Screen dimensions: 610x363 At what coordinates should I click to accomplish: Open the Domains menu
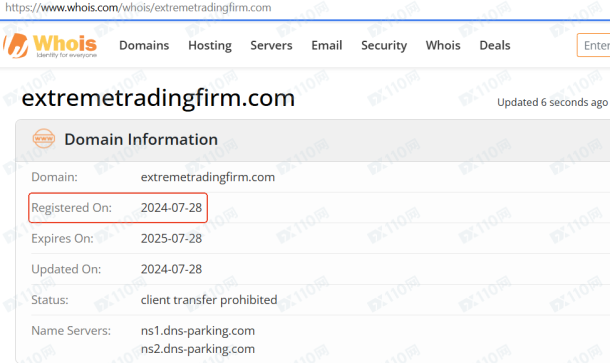(x=144, y=46)
